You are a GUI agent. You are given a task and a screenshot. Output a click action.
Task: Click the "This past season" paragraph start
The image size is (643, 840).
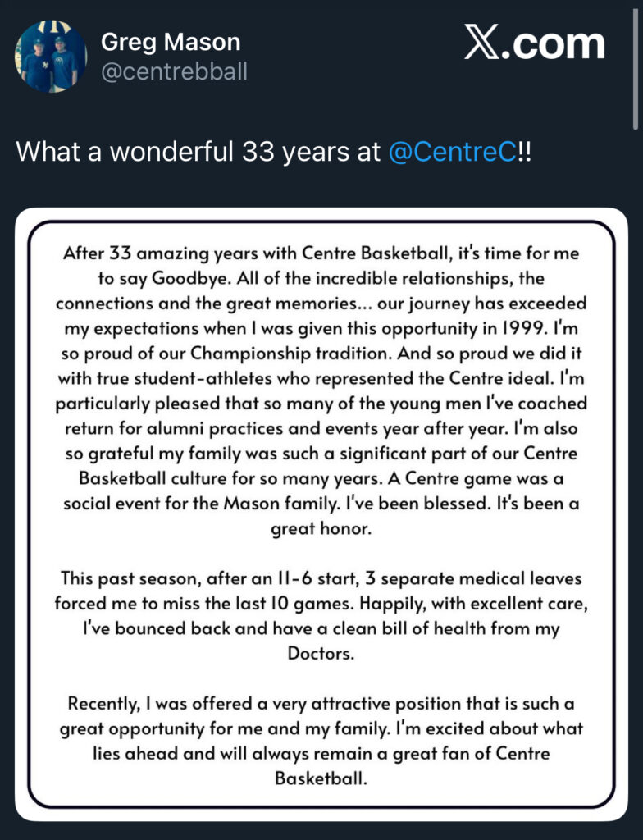point(321,579)
